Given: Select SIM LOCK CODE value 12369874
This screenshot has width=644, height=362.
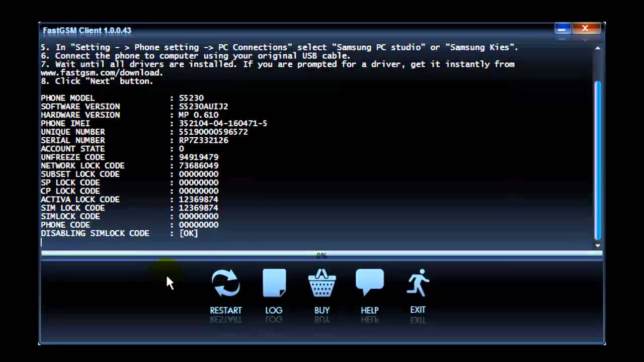Looking at the screenshot, I should pyautogui.click(x=199, y=208).
